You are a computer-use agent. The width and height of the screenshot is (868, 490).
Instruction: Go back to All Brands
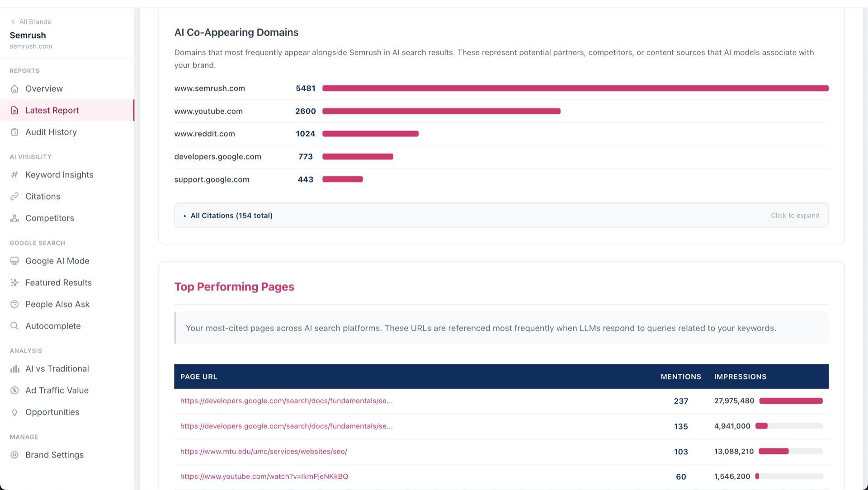[x=31, y=22]
